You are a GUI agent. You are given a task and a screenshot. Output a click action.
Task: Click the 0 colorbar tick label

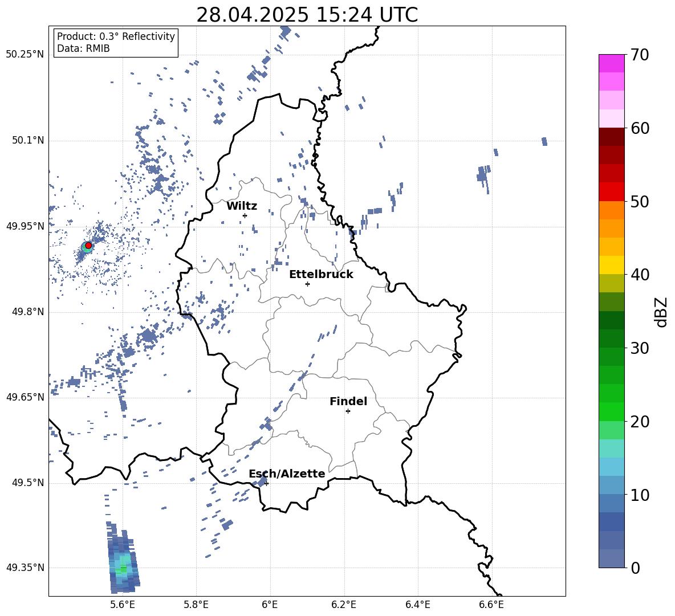tap(635, 568)
